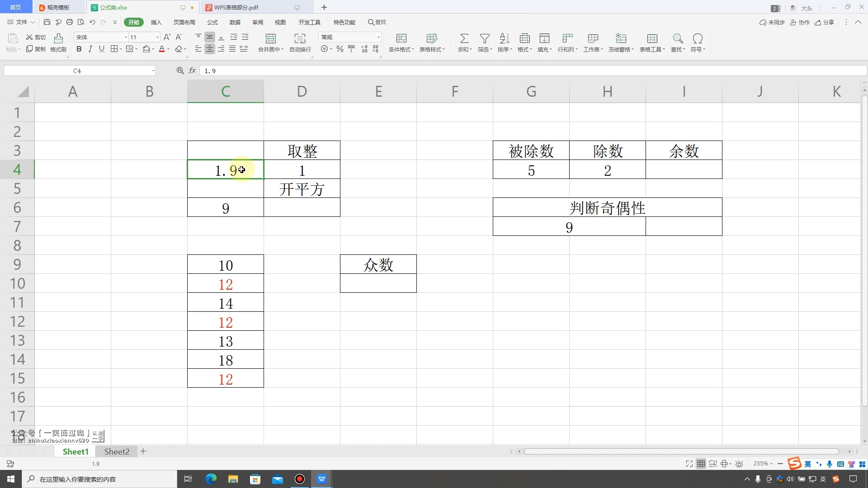The image size is (868, 488).
Task: Switch to the Sheet2 tab
Action: point(117,451)
